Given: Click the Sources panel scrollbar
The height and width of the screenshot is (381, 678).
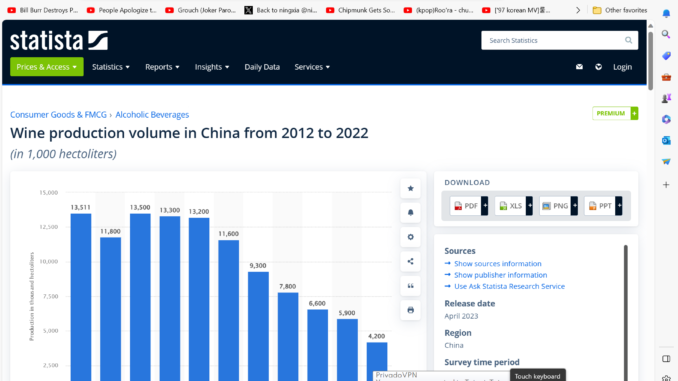Looking at the screenshot, I should pyautogui.click(x=626, y=312).
